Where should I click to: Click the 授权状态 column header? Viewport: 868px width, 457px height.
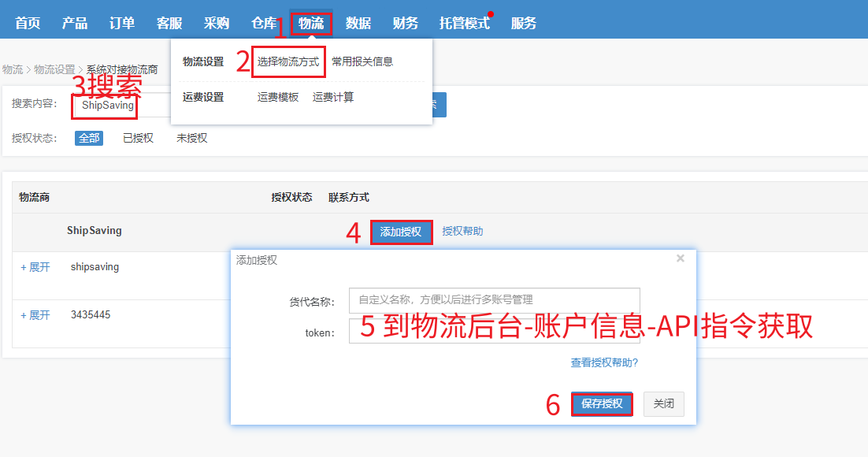[291, 197]
